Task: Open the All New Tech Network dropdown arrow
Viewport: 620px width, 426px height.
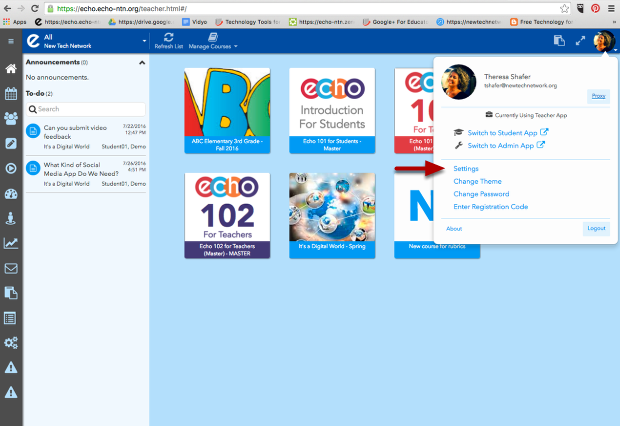Action: tap(144, 41)
